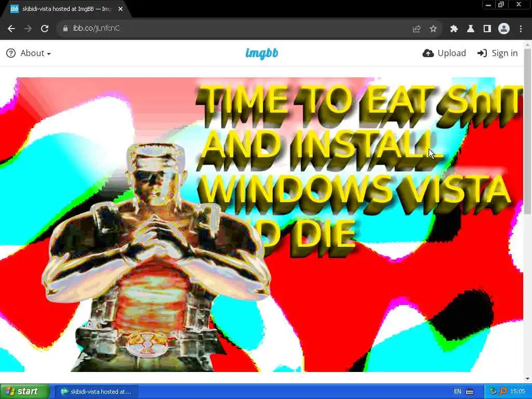Click the scrollbar down arrow
The image size is (532, 399).
527,379
